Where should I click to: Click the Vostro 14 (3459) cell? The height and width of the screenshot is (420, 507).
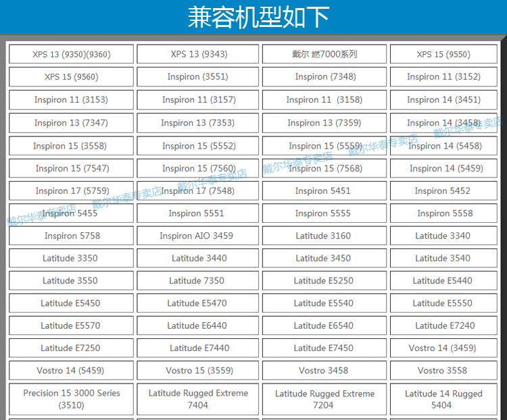click(x=443, y=348)
